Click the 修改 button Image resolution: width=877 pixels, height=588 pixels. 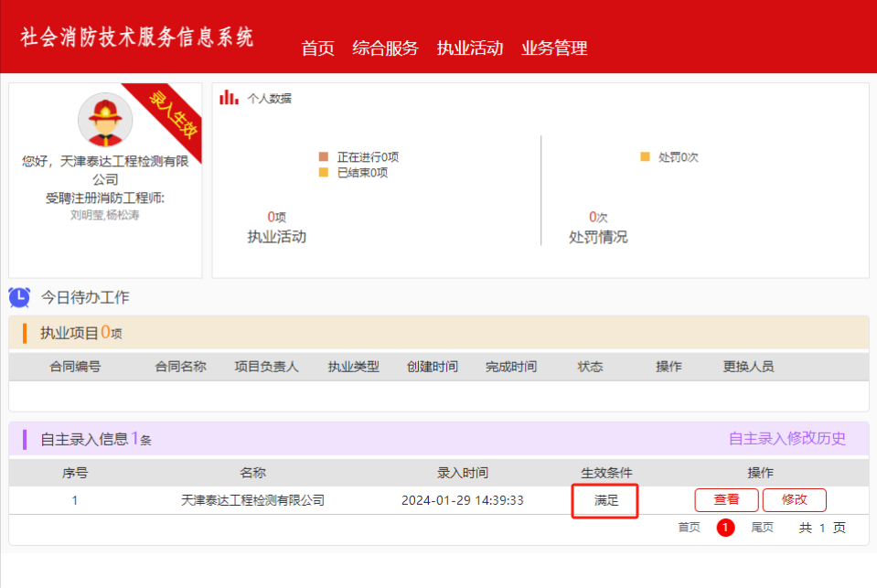(x=794, y=499)
